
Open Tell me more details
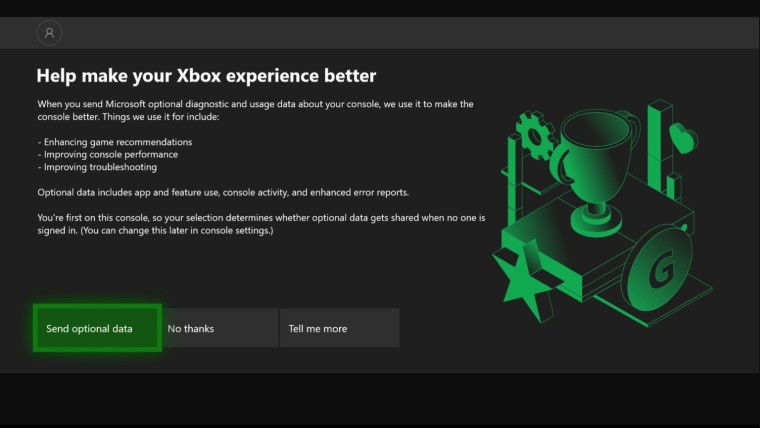pos(339,328)
